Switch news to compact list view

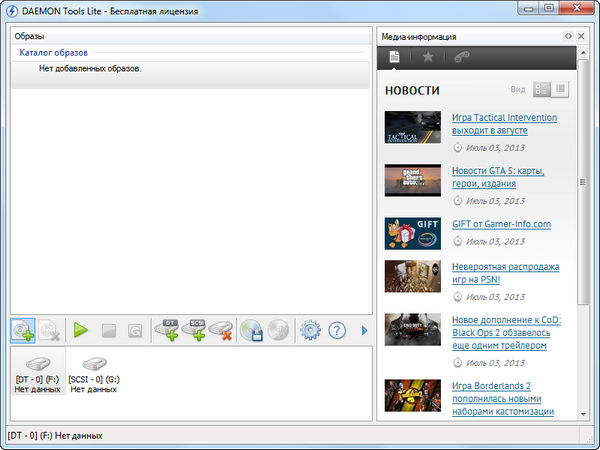[x=560, y=90]
